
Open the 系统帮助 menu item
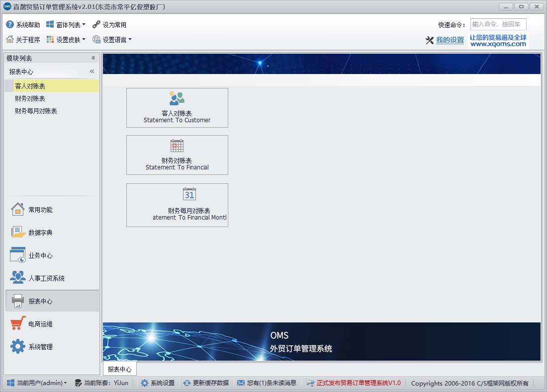pos(23,25)
